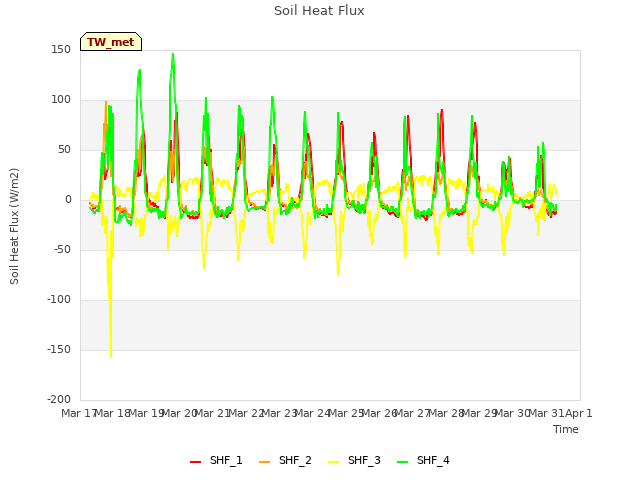Image resolution: width=640 pixels, height=480 pixels.
Task: Click the SHF_2 orange peak on Mar 17
Action: click(x=106, y=102)
